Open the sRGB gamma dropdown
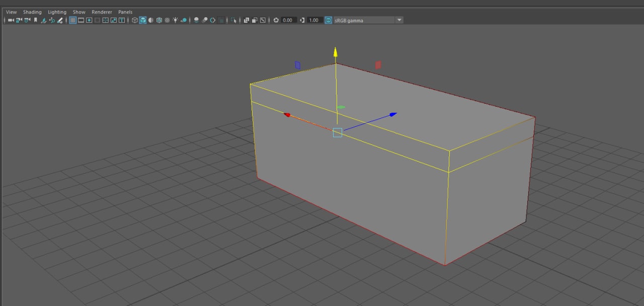The image size is (644, 306). (x=368, y=20)
